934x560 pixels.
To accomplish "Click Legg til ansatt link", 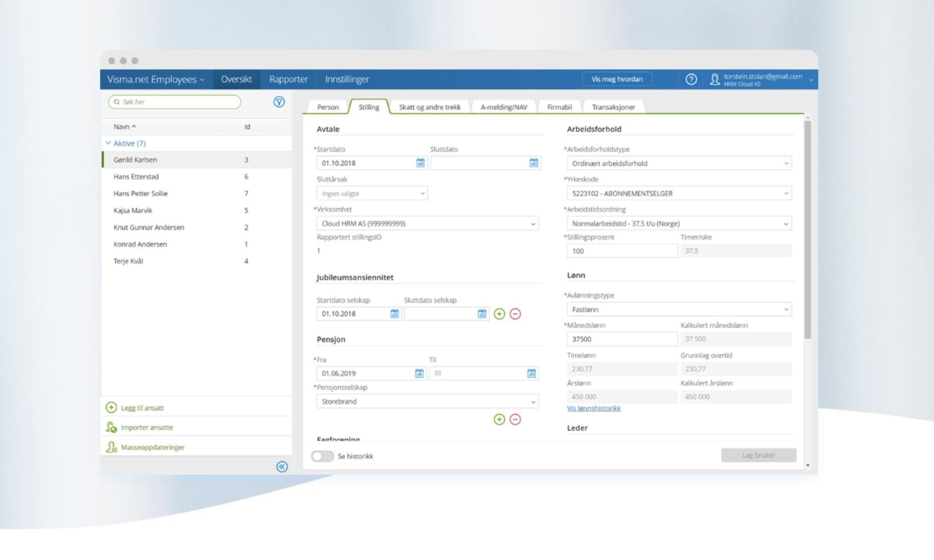I will click(x=142, y=408).
